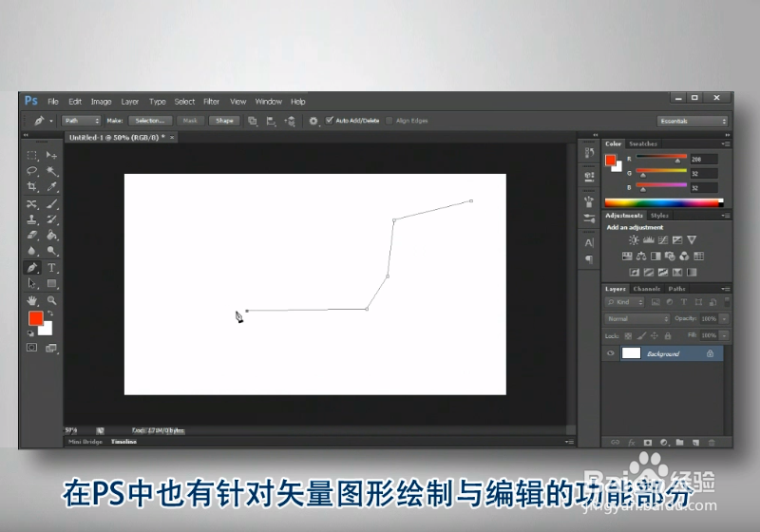Open path alignment icon in options bar
The image size is (760, 532).
coord(271,121)
